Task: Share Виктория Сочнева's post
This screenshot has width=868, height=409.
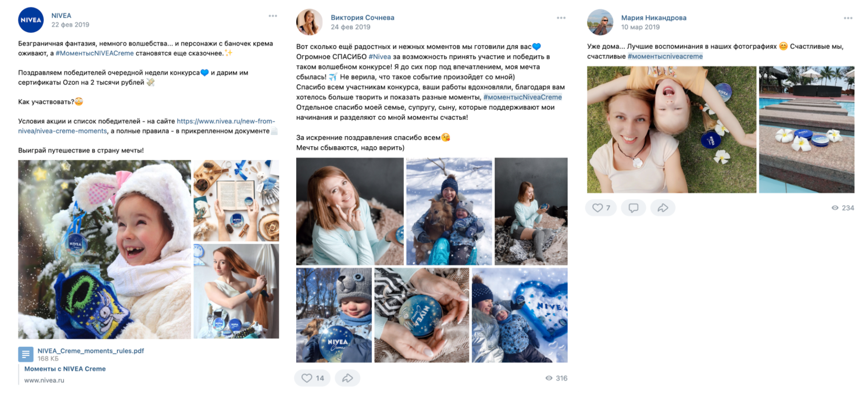Action: pos(348,378)
